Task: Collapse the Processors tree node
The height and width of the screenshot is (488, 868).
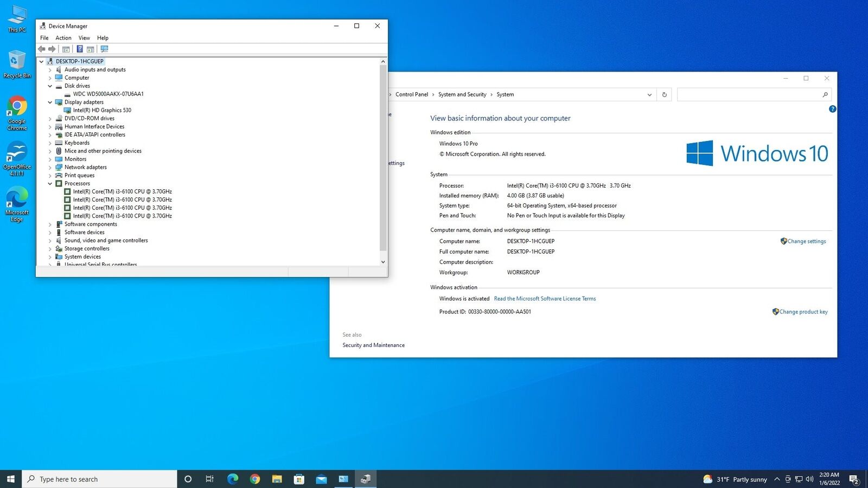Action: point(50,184)
